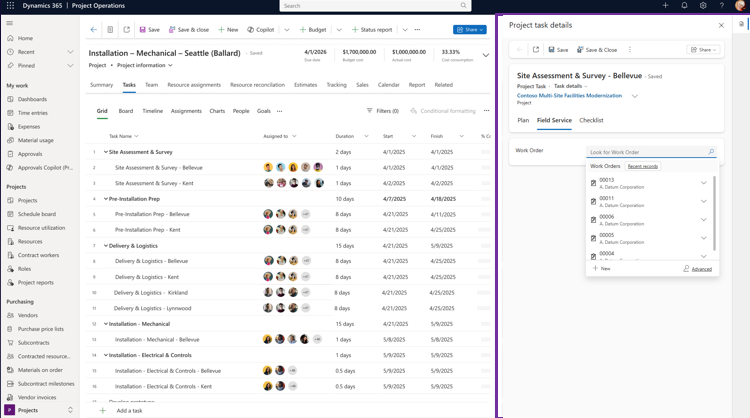Select the Delivery & Logistics - Kirkland task
This screenshot has width=750, height=418.
(x=151, y=293)
